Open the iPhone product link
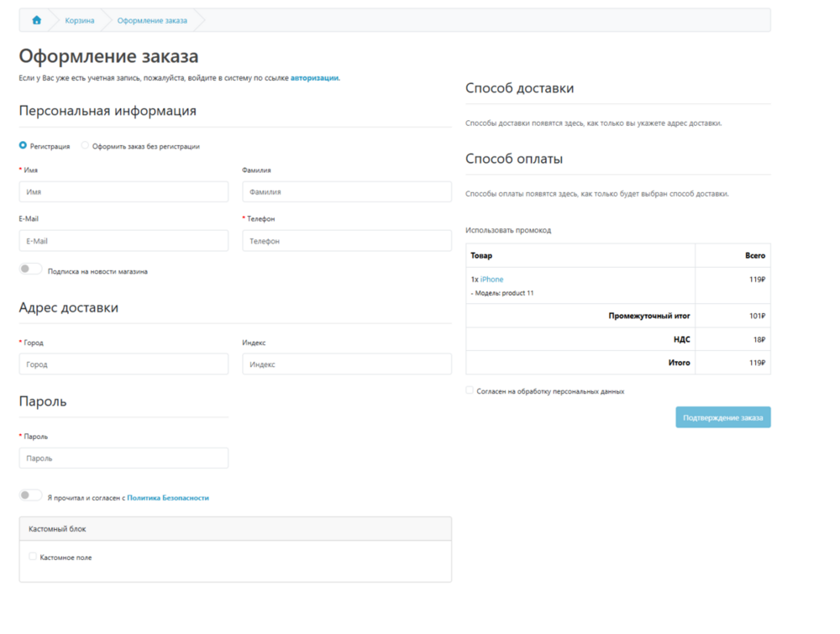 (x=491, y=279)
